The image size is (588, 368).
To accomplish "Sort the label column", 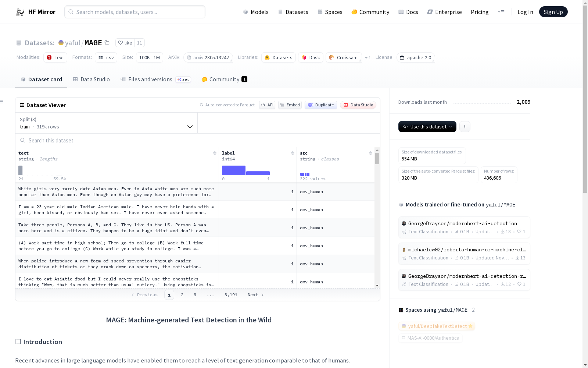I will pyautogui.click(x=293, y=153).
